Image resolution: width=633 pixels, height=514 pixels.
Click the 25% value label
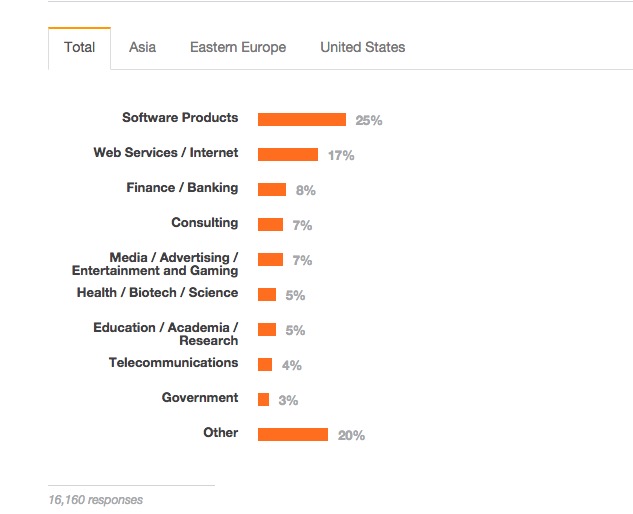pos(368,121)
